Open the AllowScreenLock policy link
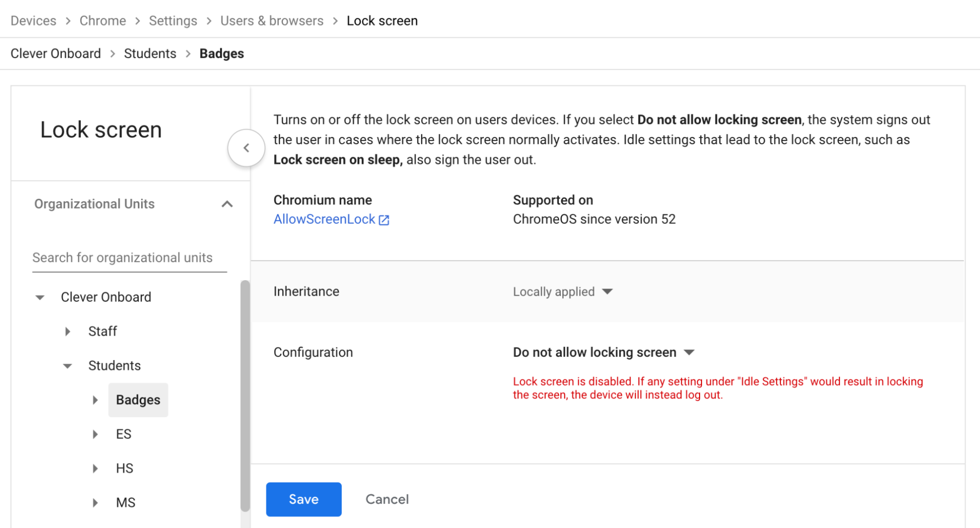 325,219
